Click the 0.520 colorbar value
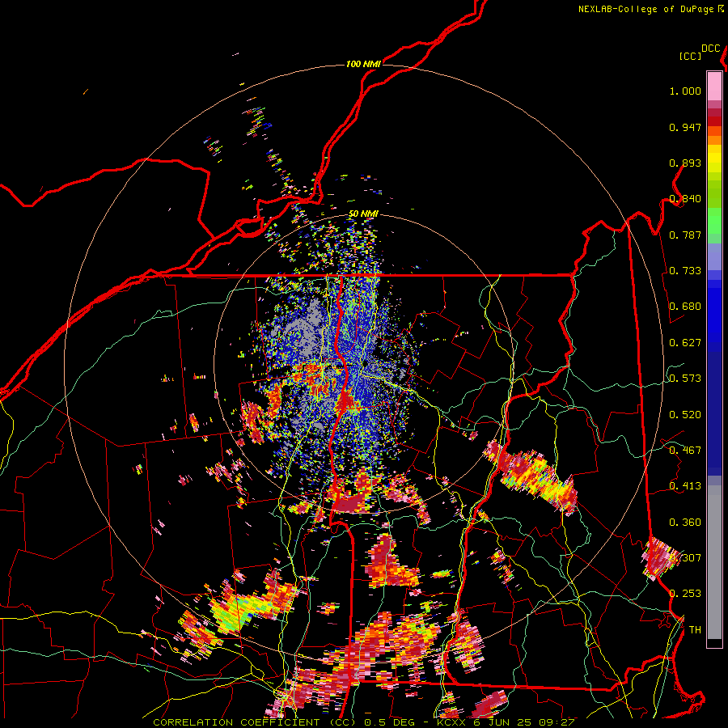The height and width of the screenshot is (728, 728). (x=685, y=415)
